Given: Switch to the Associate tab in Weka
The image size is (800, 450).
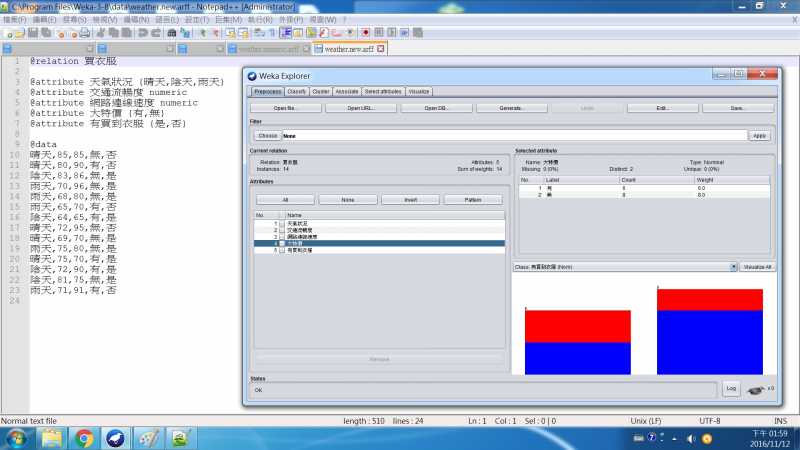Looking at the screenshot, I should click(347, 92).
